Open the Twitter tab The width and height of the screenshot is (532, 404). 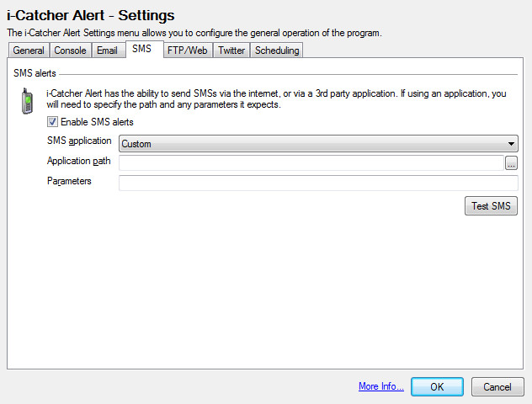point(231,50)
